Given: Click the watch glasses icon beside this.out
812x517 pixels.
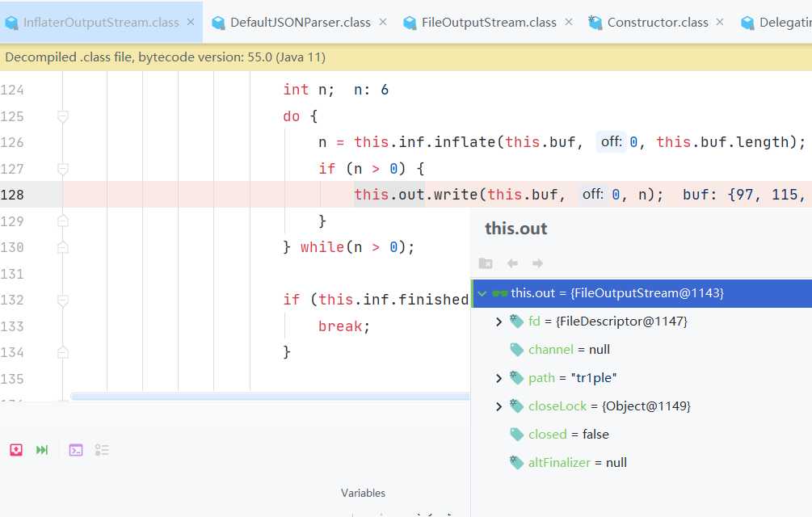Looking at the screenshot, I should click(x=500, y=293).
